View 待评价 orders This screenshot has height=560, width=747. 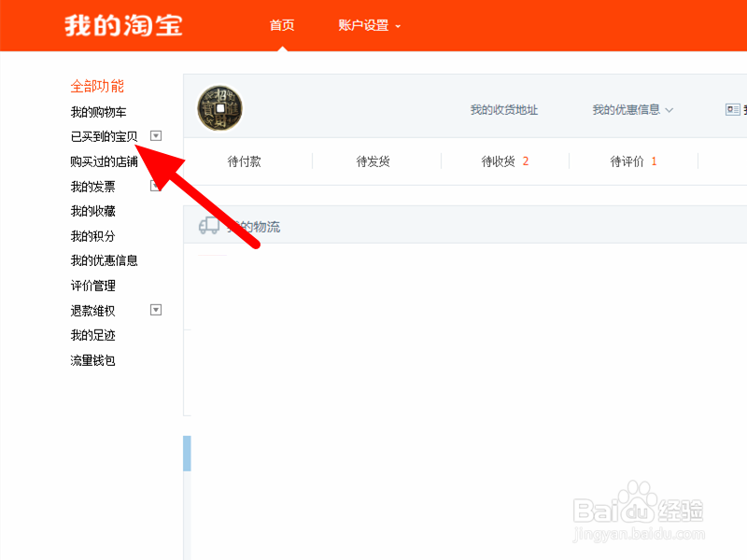point(633,161)
